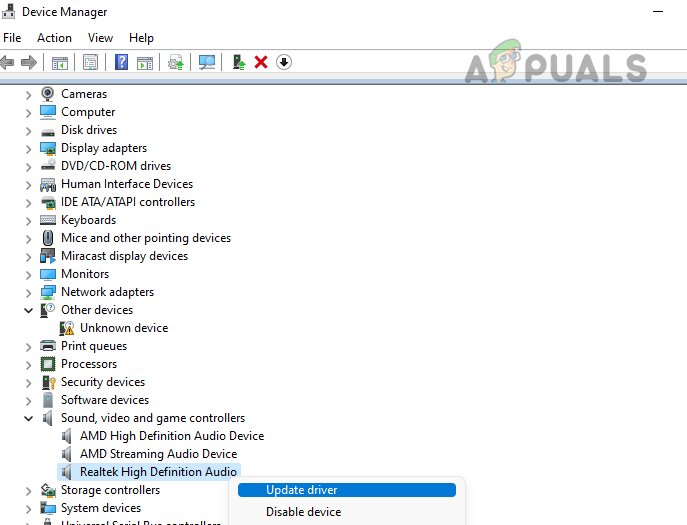This screenshot has height=525, width=687.
Task: Click the Display adapters icon
Action: [x=48, y=149]
